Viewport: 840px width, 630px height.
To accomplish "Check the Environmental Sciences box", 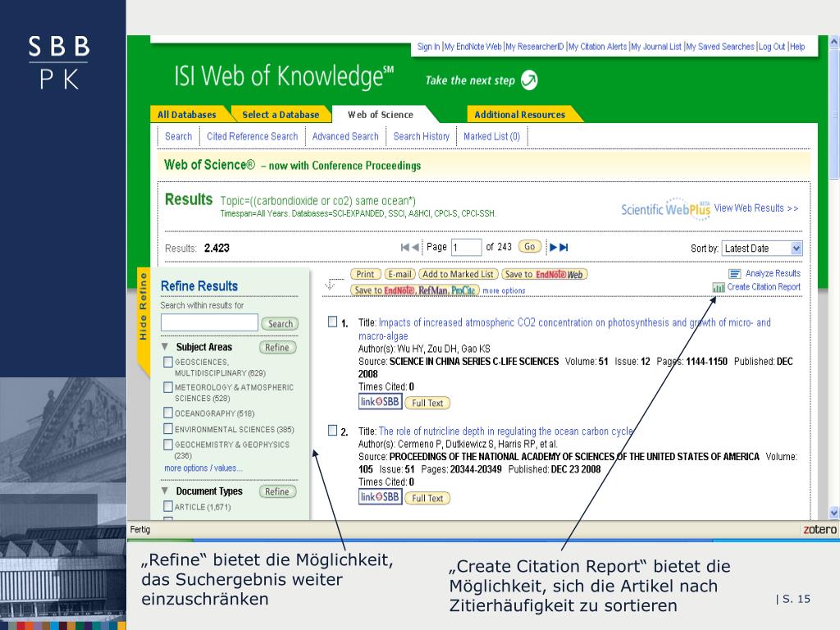I will [x=168, y=428].
